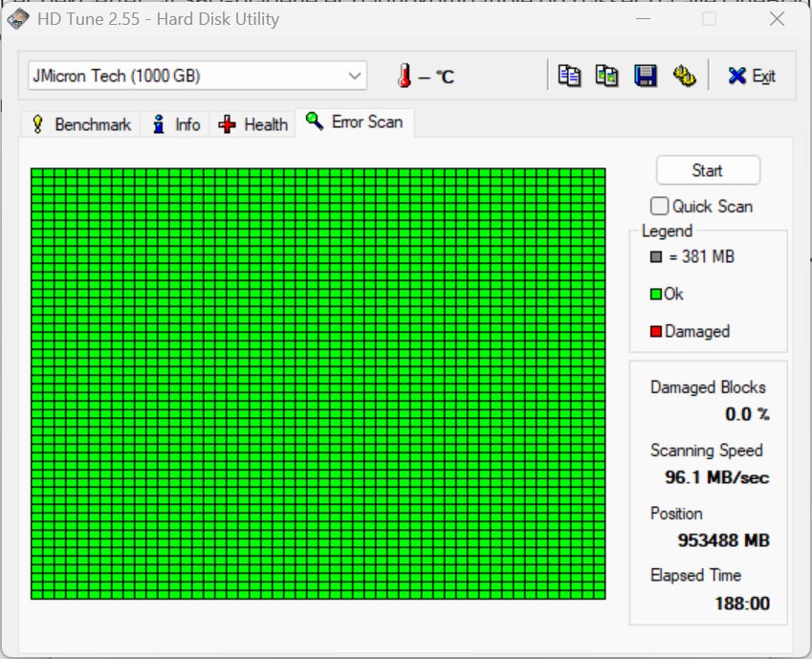This screenshot has height=659, width=812.
Task: Minimize the HD Tune window
Action: pos(643,19)
